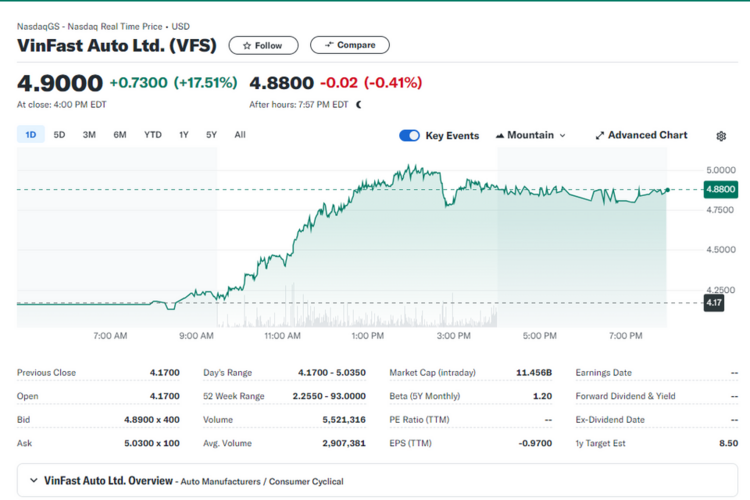Click the Compare button
Image resolution: width=750 pixels, height=500 pixels.
click(350, 45)
